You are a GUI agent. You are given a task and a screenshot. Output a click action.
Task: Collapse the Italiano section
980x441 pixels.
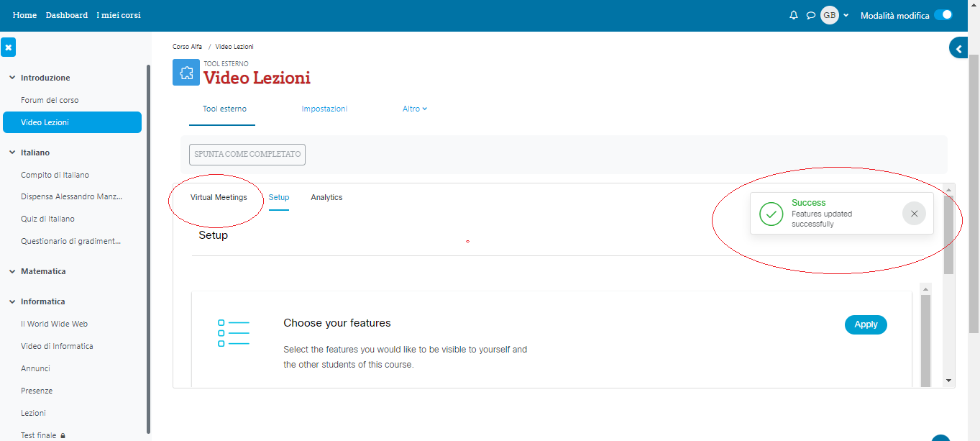[12, 153]
